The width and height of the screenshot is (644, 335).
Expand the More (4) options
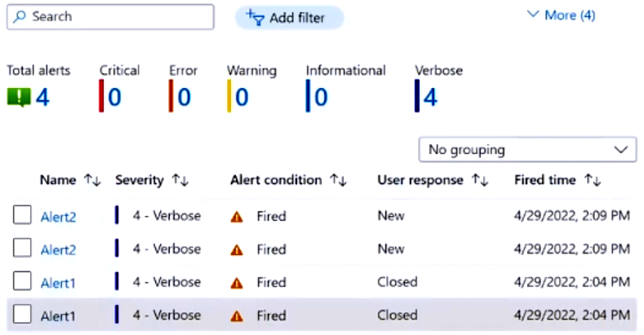(562, 15)
